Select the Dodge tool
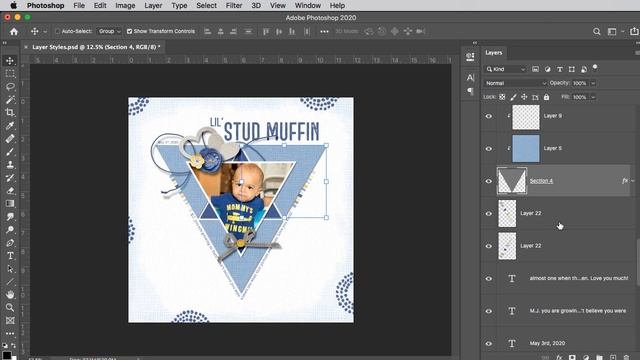The image size is (640, 360). pos(10,230)
